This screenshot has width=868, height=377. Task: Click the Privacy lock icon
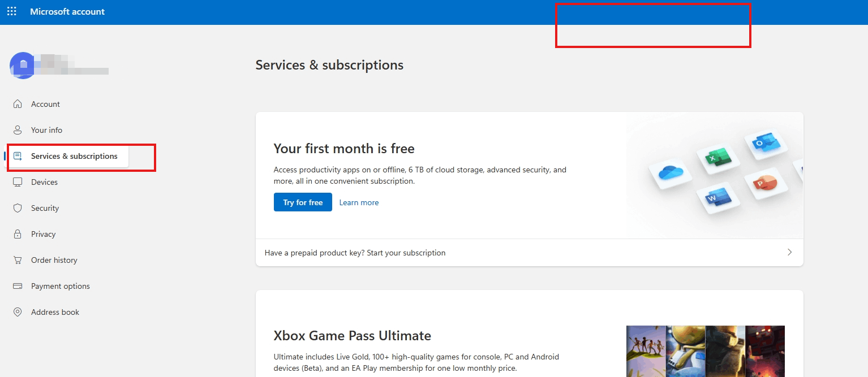click(18, 234)
